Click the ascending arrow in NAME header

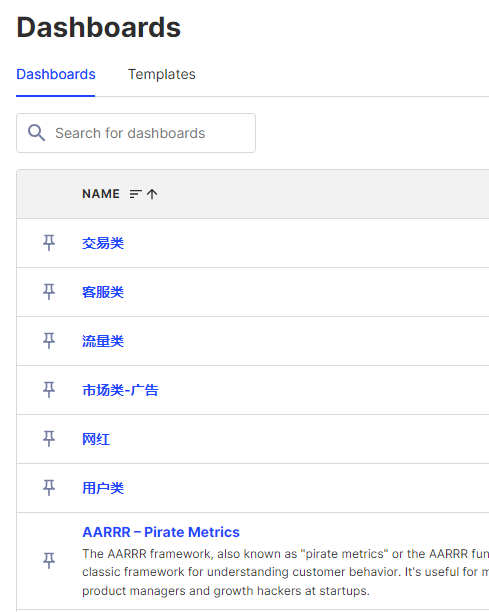(152, 194)
